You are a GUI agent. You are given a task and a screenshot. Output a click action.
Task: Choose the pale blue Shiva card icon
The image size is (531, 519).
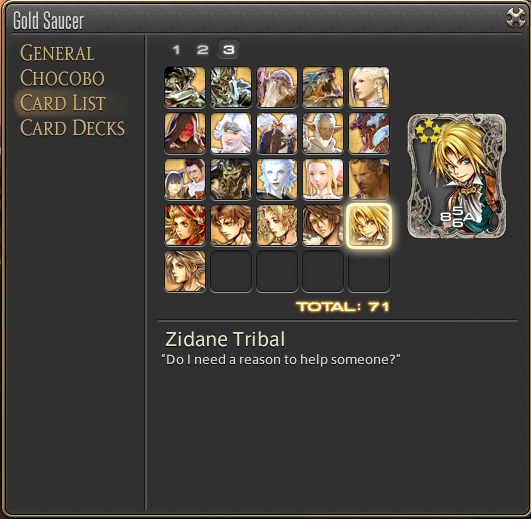tap(277, 179)
